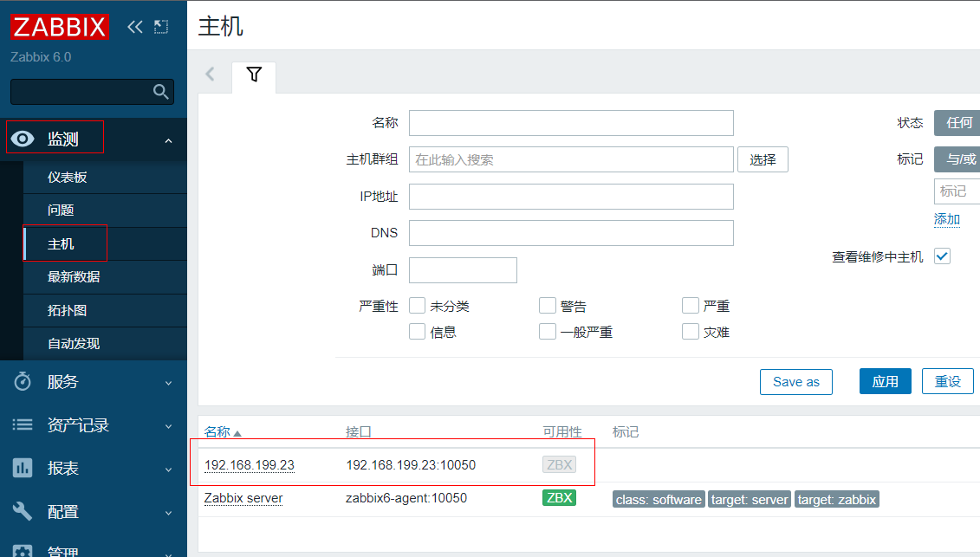Viewport: 980px width, 557px height.
Task: Click the gray ZBX availability badge
Action: [x=559, y=464]
